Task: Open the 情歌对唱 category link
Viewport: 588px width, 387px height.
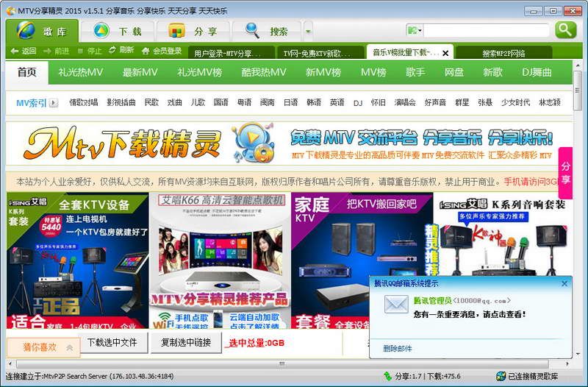Action: (x=84, y=102)
